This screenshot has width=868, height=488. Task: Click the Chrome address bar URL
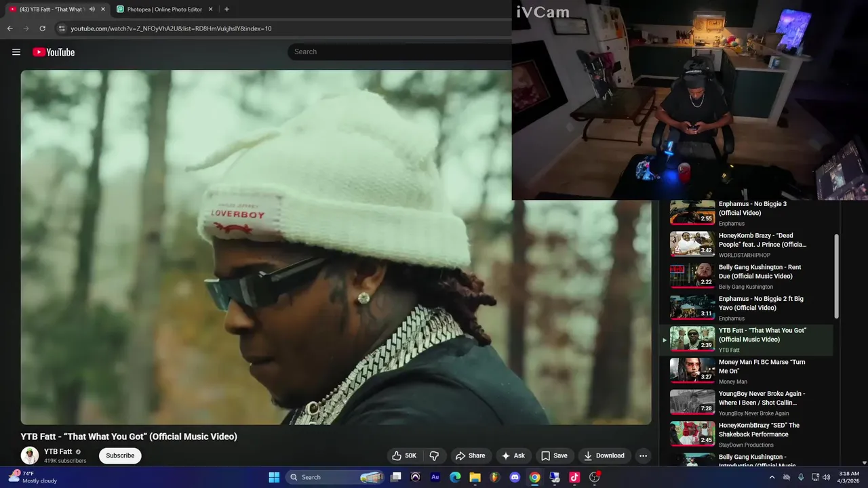pos(171,28)
